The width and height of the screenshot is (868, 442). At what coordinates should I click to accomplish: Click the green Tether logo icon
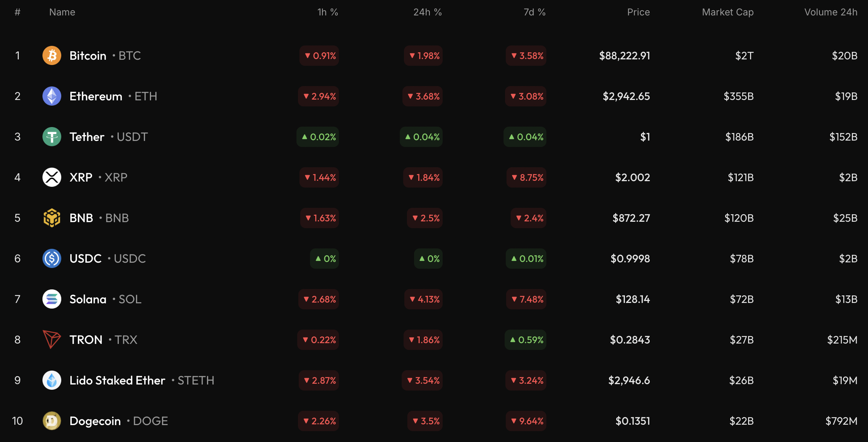[52, 137]
